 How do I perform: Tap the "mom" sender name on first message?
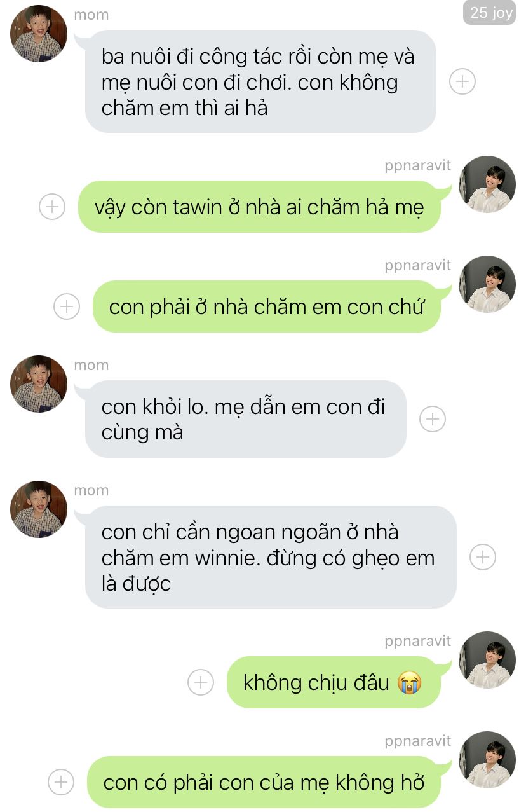pyautogui.click(x=91, y=15)
